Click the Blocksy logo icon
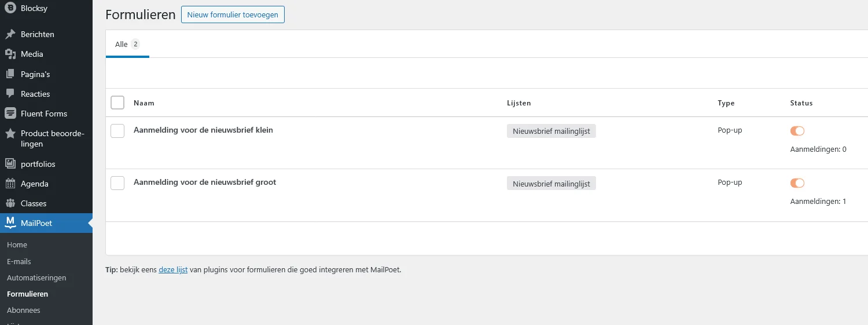 click(10, 8)
